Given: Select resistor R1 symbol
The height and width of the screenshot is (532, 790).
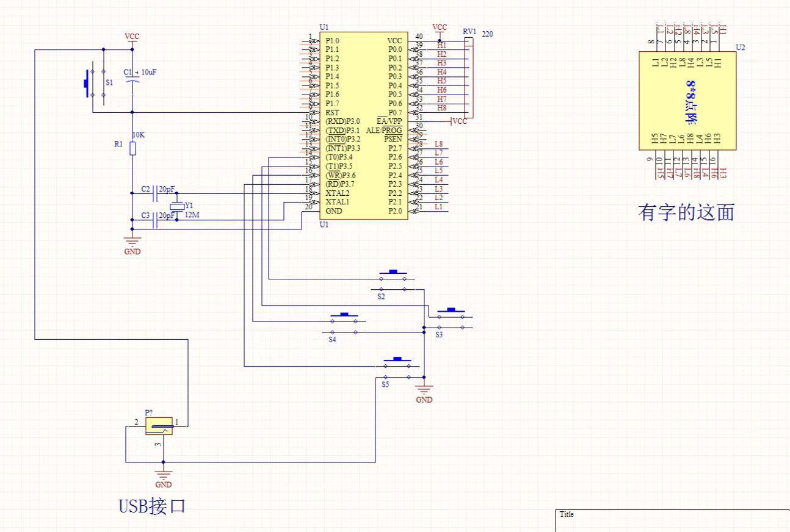Looking at the screenshot, I should (x=132, y=148).
